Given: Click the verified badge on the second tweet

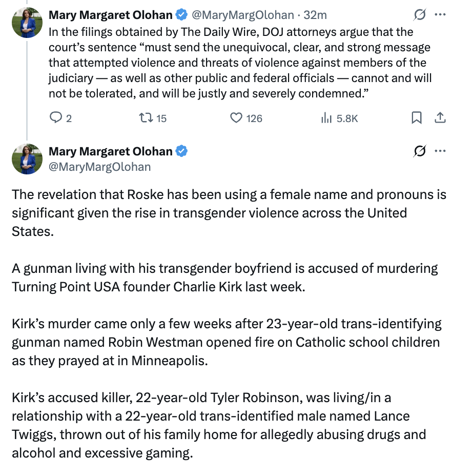Looking at the screenshot, I should click(x=181, y=151).
